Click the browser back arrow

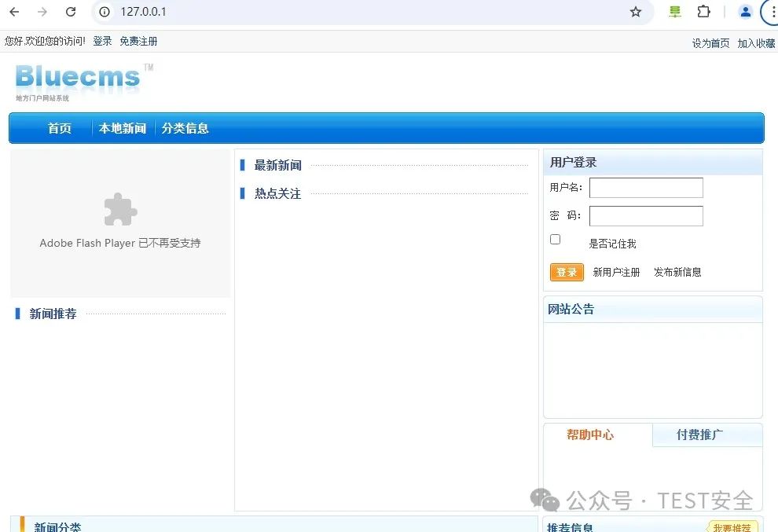point(14,12)
